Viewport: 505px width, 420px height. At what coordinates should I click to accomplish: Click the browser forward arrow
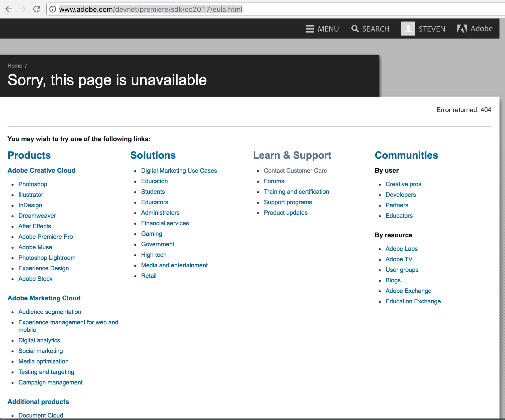(23, 9)
